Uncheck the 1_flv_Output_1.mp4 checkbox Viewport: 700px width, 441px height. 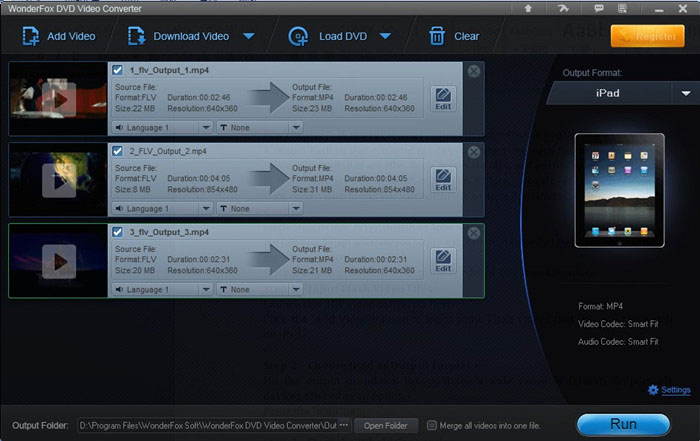coord(117,70)
